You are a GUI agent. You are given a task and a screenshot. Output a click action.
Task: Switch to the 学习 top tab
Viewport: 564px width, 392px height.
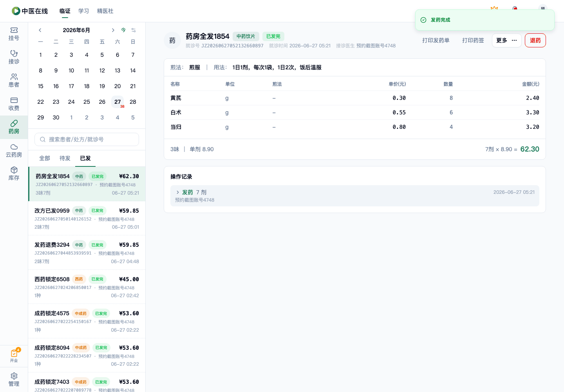pos(83,11)
